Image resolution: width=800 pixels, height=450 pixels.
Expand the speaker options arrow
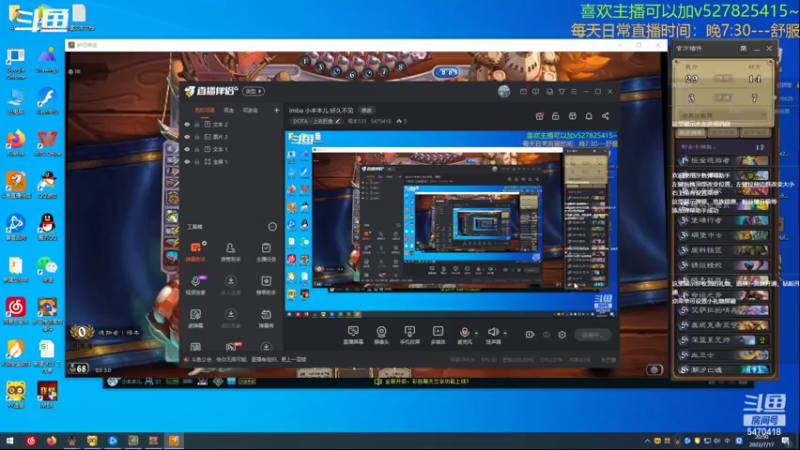[x=505, y=333]
